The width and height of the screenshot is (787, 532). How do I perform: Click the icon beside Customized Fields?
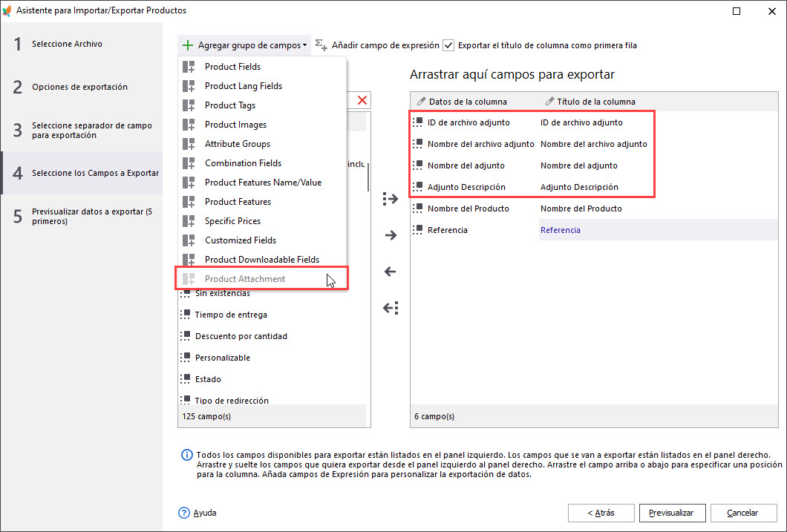point(189,240)
